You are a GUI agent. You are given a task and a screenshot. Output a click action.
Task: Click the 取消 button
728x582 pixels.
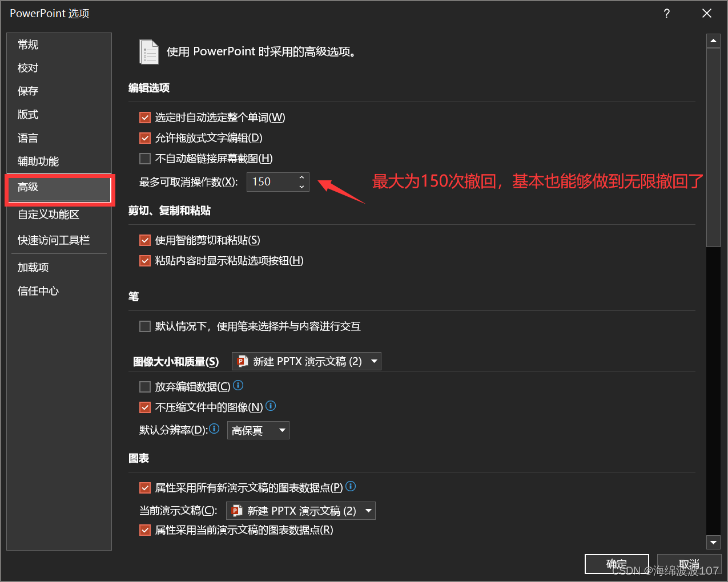[x=689, y=564]
